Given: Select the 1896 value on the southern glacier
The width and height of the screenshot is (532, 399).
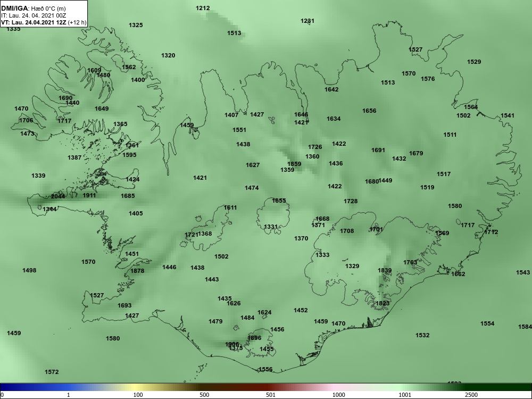Looking at the screenshot, I should pyautogui.click(x=254, y=338).
